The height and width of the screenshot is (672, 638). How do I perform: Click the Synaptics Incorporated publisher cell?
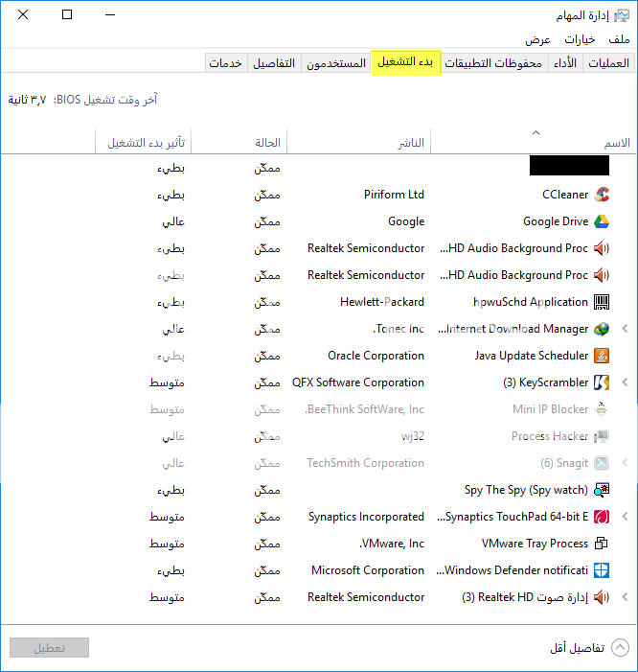pos(366,517)
